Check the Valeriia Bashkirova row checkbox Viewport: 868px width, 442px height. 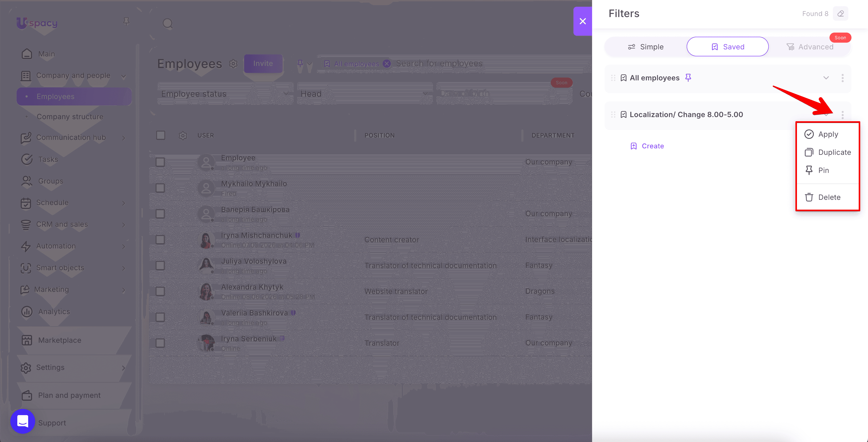coord(160,317)
